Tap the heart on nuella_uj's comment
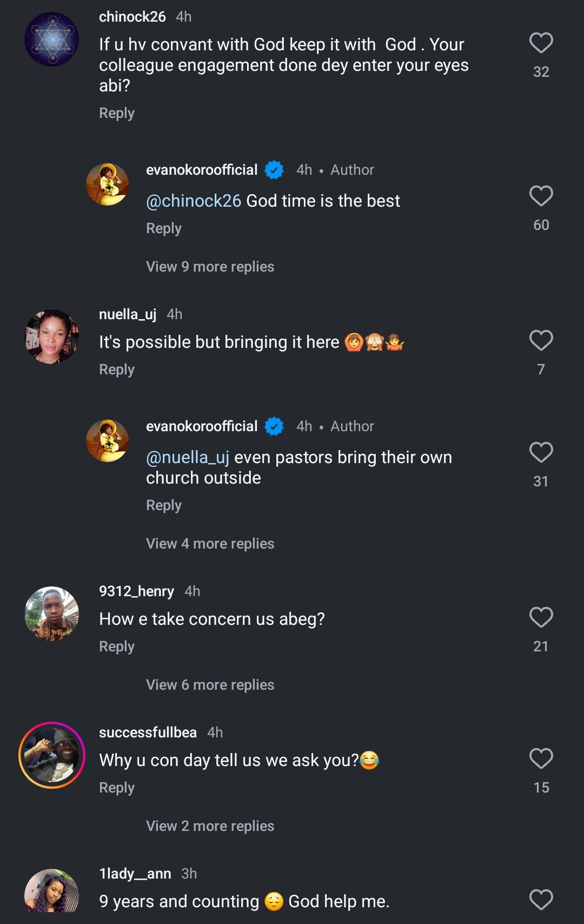The image size is (584, 924). pos(541,341)
